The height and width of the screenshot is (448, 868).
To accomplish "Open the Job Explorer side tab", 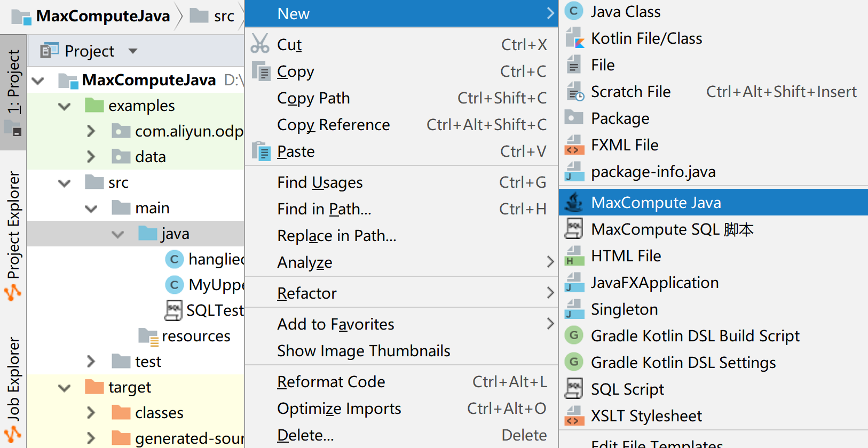I will 13,390.
